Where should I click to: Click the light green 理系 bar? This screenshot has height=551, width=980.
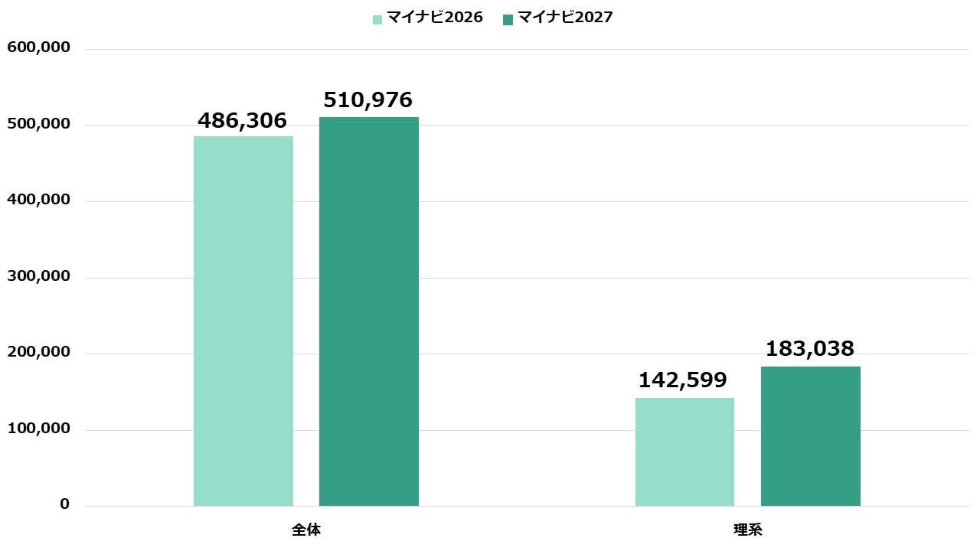coord(684,452)
